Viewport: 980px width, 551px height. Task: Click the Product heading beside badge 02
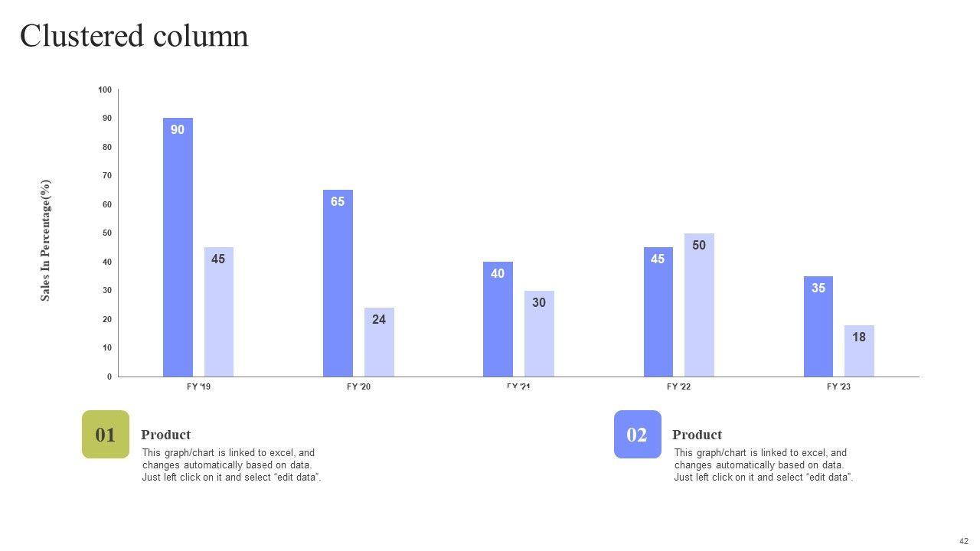click(x=697, y=435)
